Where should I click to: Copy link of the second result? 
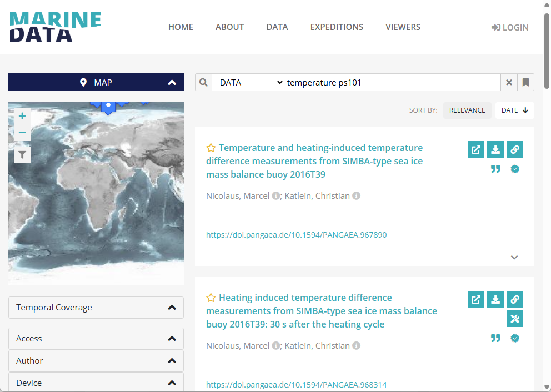[x=515, y=299]
